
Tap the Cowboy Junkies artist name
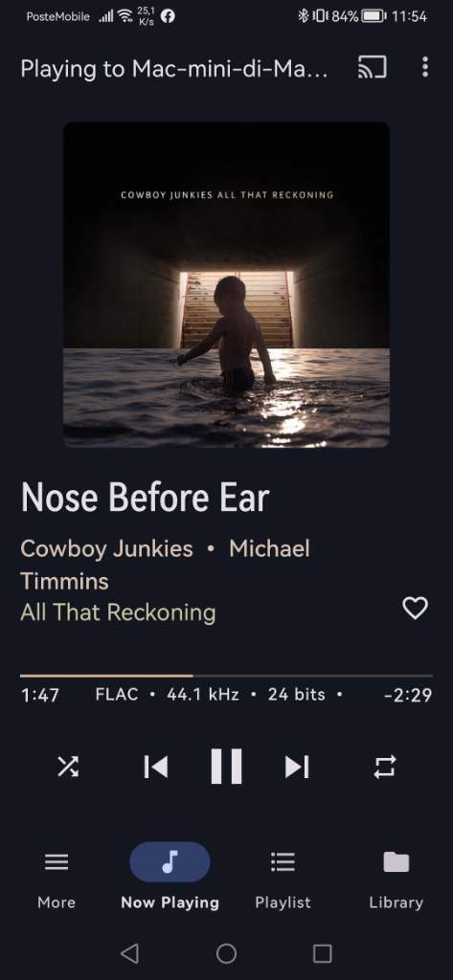[106, 548]
